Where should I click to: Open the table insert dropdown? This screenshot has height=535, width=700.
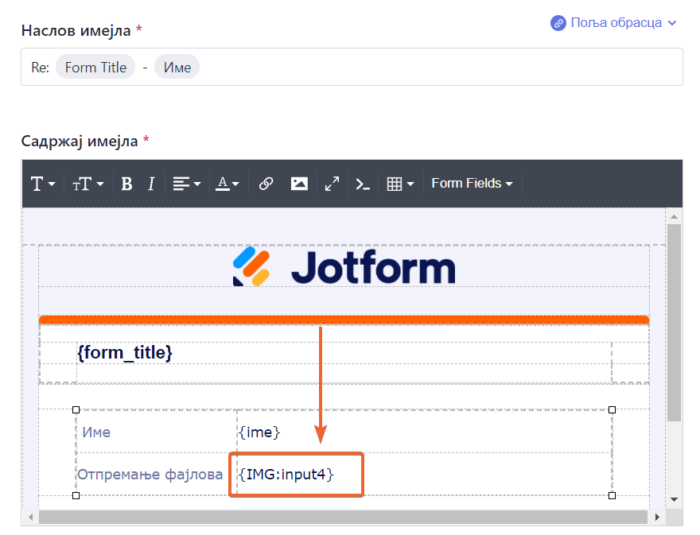click(x=400, y=184)
